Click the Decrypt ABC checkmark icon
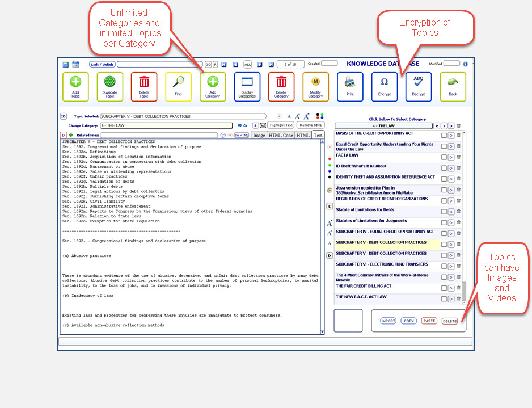This screenshot has width=532, height=408. (x=418, y=86)
